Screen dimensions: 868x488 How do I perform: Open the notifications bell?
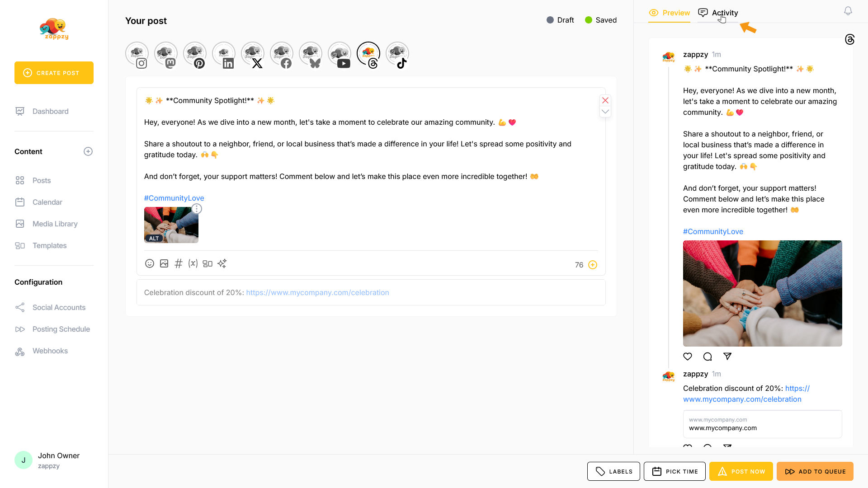848,11
